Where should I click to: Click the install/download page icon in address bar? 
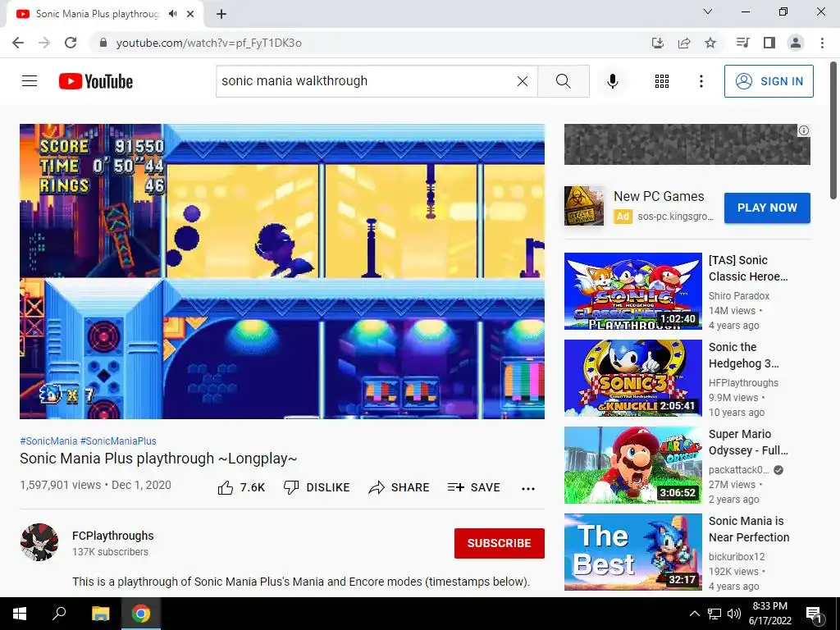(658, 43)
